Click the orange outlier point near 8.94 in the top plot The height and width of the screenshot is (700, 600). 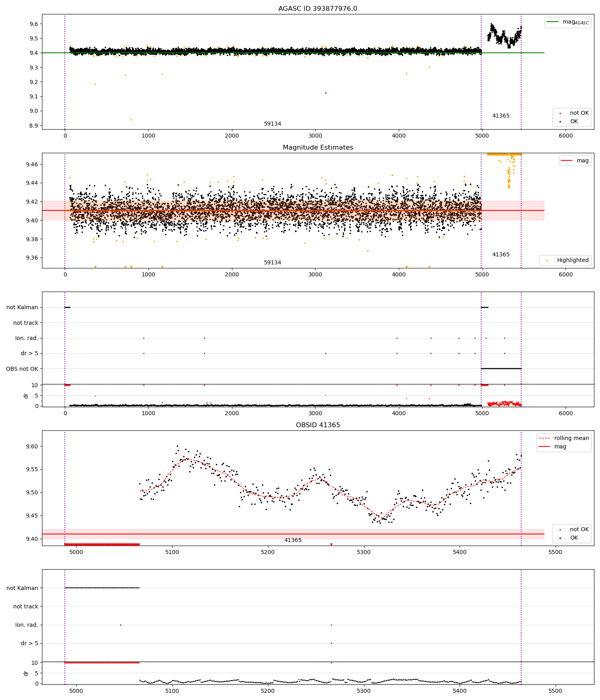click(131, 120)
